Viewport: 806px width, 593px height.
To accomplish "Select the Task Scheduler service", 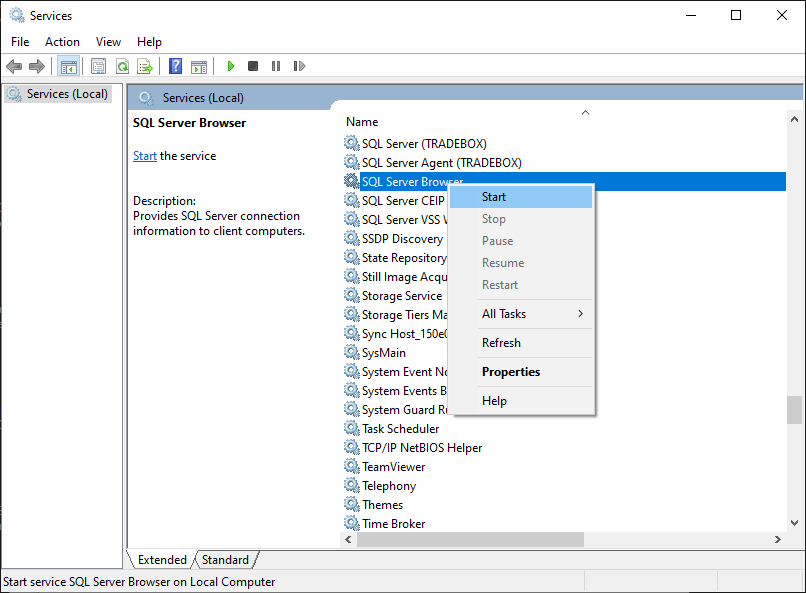I will click(400, 429).
